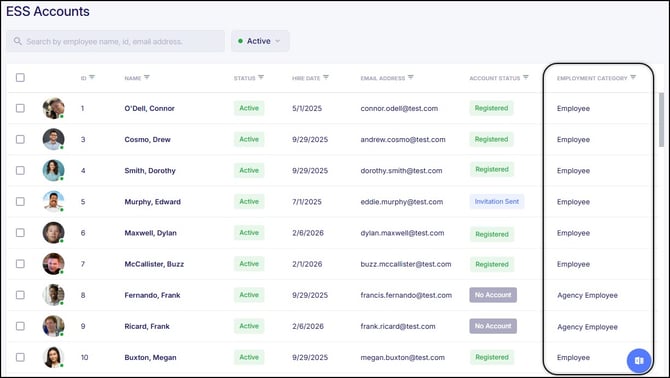
Task: Click hire date 5/1/2025
Action: pyautogui.click(x=307, y=108)
